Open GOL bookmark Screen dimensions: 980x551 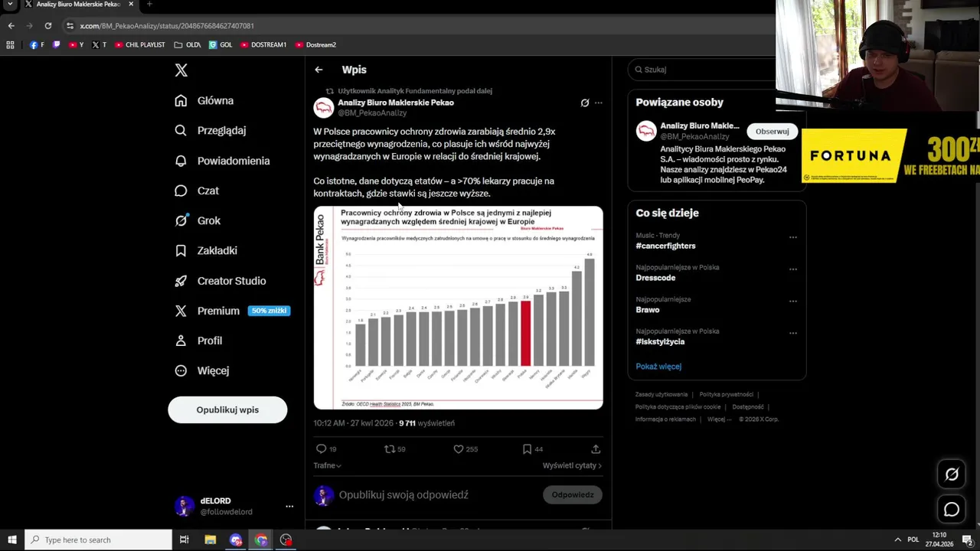tap(220, 45)
